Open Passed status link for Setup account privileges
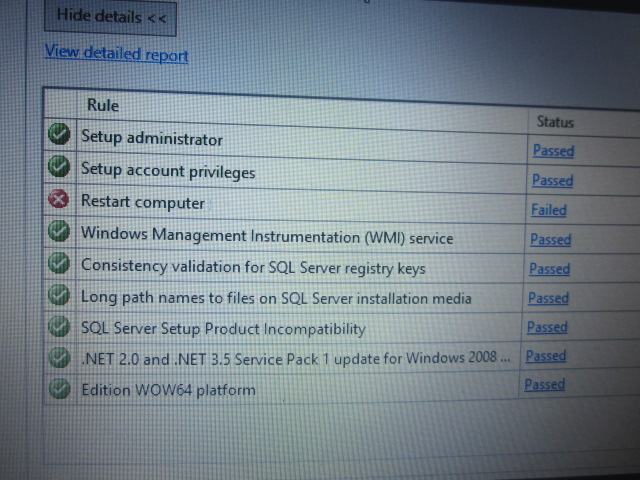This screenshot has width=640, height=480. [x=553, y=180]
